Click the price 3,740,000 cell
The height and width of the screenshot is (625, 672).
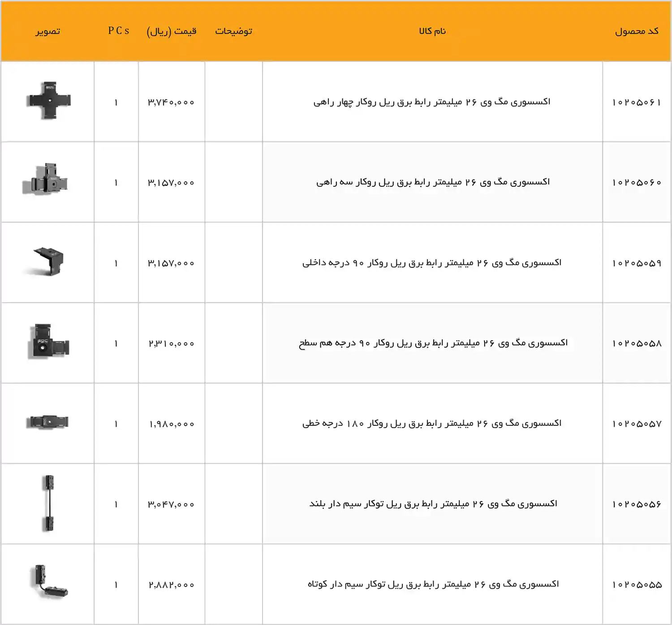[173, 102]
